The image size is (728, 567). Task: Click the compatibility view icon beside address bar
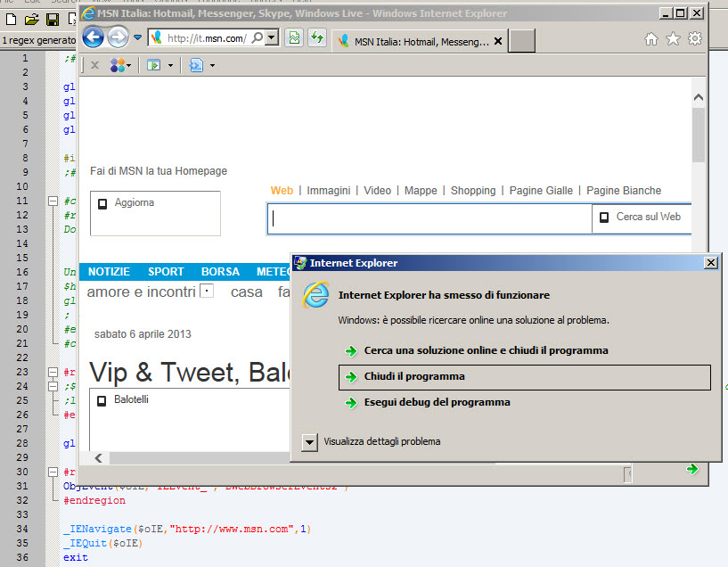click(295, 37)
